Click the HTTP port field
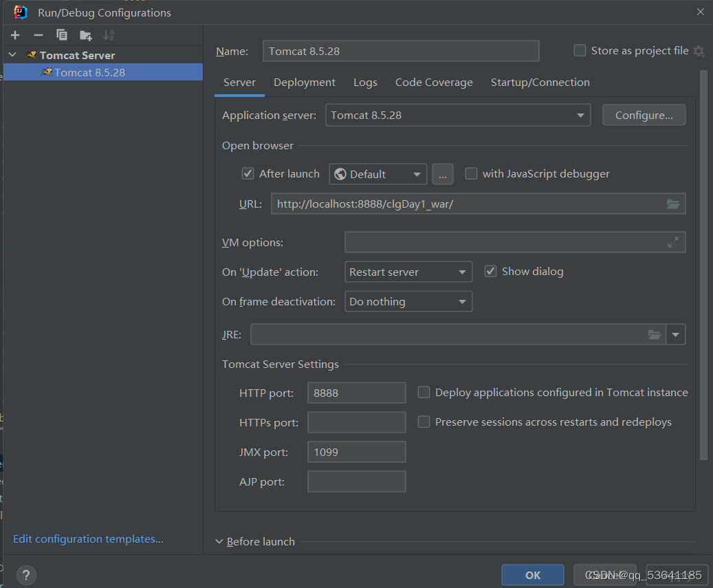This screenshot has height=588, width=713. click(356, 393)
